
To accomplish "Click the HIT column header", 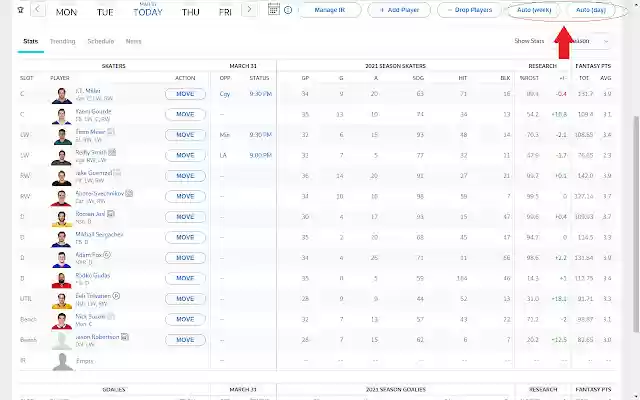I will 462,78.
